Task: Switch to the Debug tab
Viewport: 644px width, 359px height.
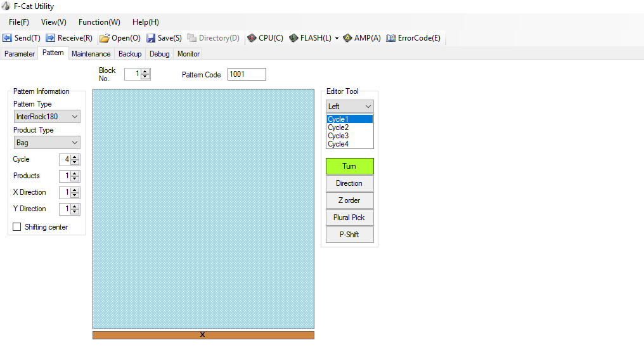Action: [x=159, y=54]
